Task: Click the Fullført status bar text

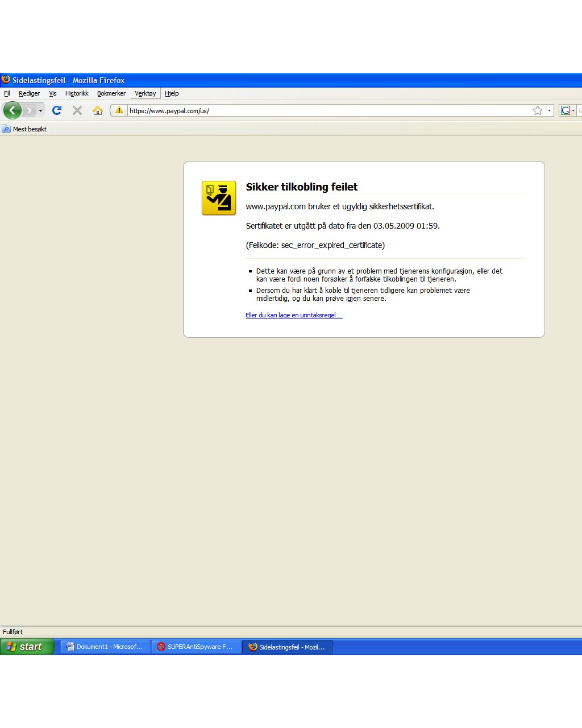Action: (13, 632)
